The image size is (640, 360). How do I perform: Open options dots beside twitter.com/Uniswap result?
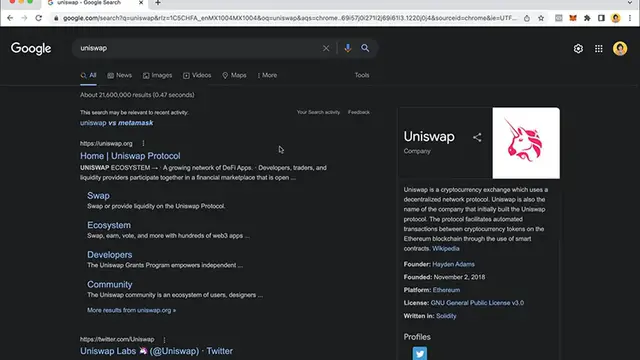tap(164, 339)
